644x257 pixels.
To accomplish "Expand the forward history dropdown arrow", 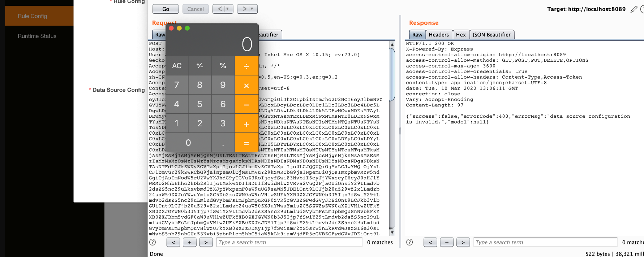I will (252, 9).
